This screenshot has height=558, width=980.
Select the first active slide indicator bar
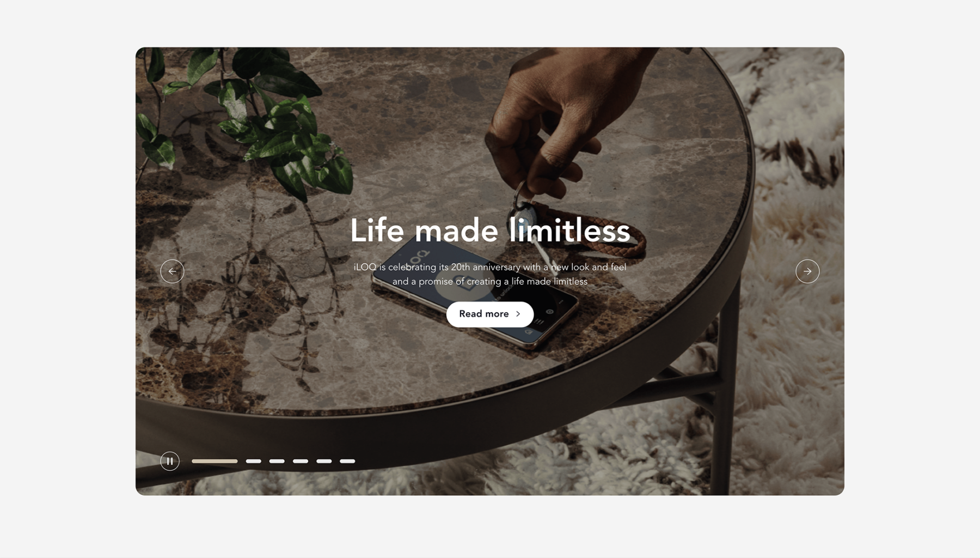pyautogui.click(x=215, y=461)
